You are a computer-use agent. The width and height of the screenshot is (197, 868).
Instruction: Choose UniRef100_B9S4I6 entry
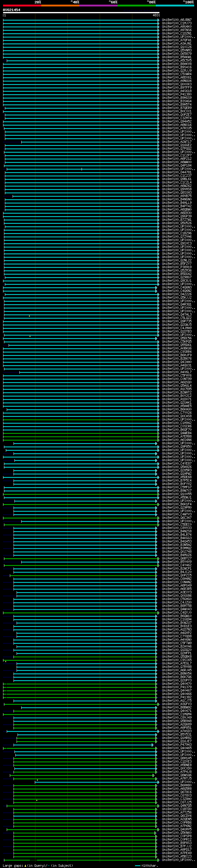pyautogui.click(x=177, y=67)
